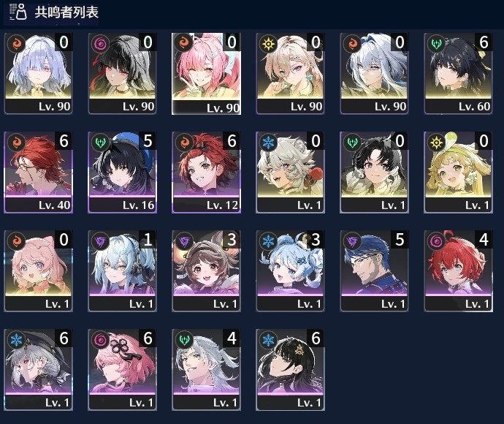Image resolution: width=504 pixels, height=424 pixels.
Task: Open the silver-haired Aero man with 4 sequences
Action: pos(207,370)
